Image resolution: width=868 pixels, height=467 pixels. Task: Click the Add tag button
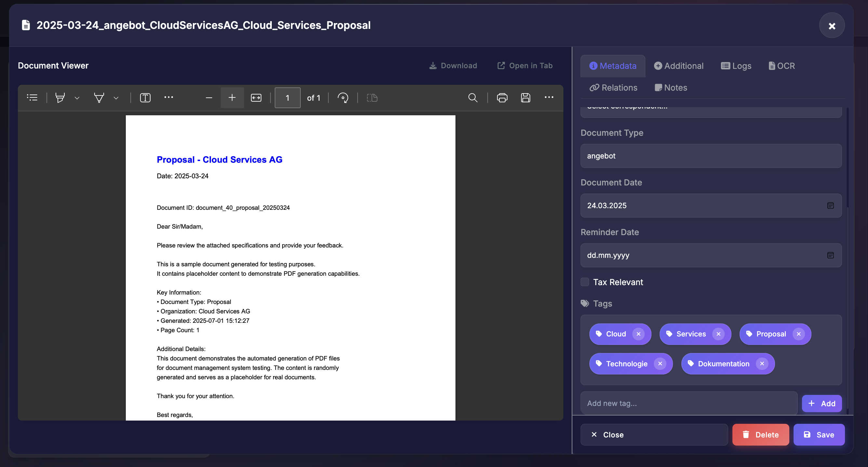coord(822,403)
